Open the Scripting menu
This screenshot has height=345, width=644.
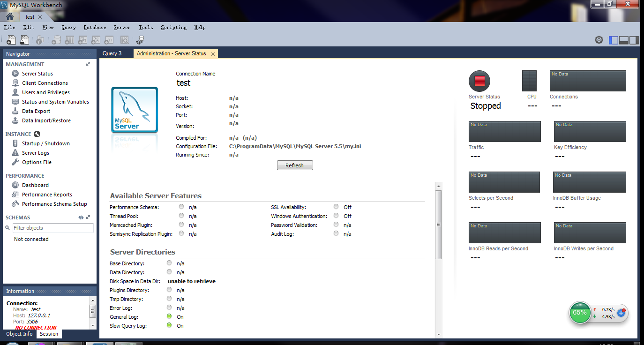click(173, 28)
